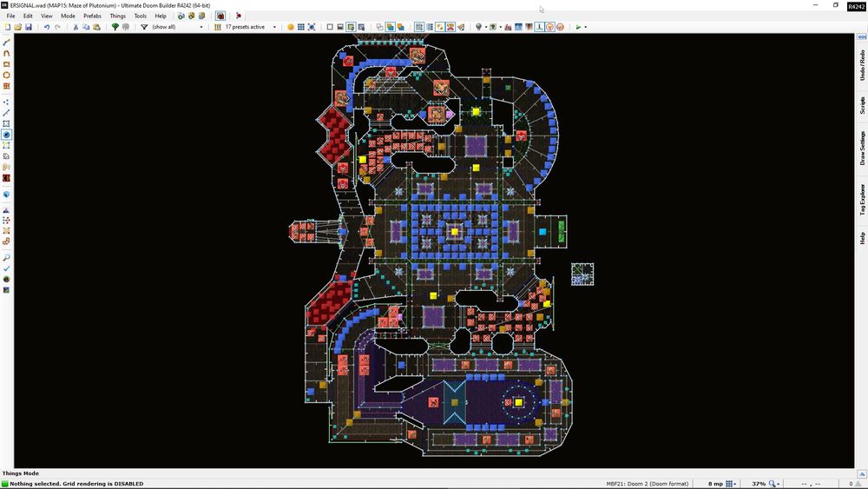
Task: Toggle the highlighted axis toolbar button
Action: 539,27
